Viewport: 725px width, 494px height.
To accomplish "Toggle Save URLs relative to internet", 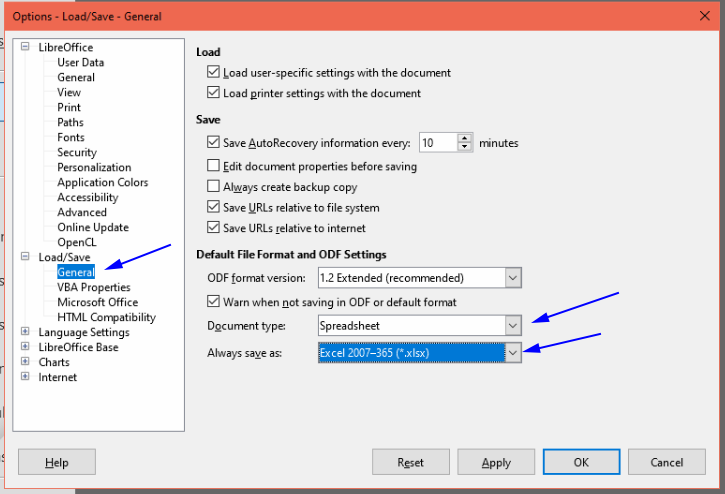I will coord(213,227).
